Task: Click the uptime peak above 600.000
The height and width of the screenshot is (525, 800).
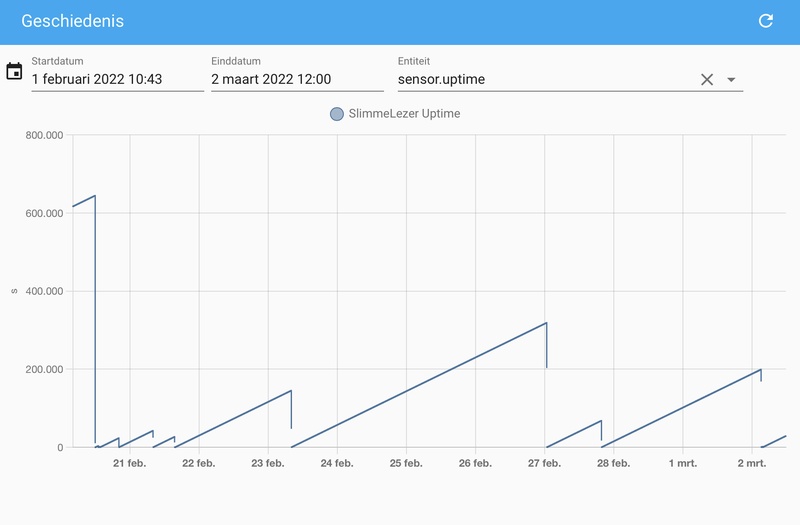Action: (x=95, y=195)
